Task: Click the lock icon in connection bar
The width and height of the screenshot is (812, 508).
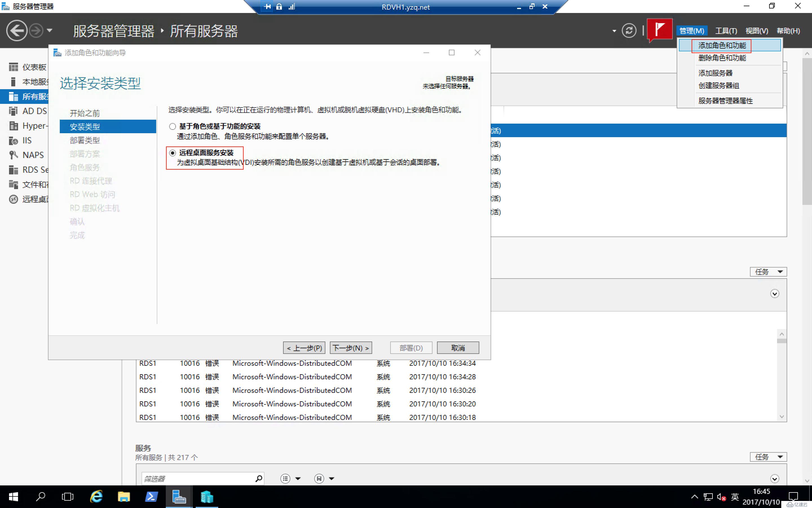Action: tap(279, 7)
